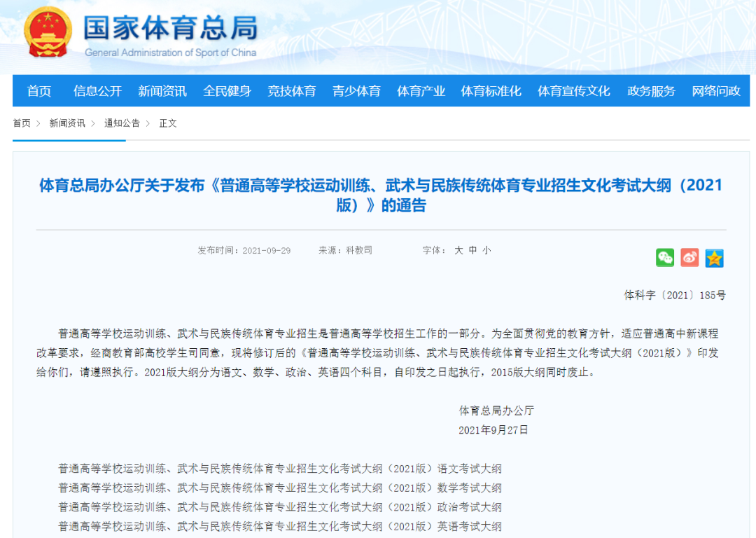Share the article to Qzone

click(714, 258)
